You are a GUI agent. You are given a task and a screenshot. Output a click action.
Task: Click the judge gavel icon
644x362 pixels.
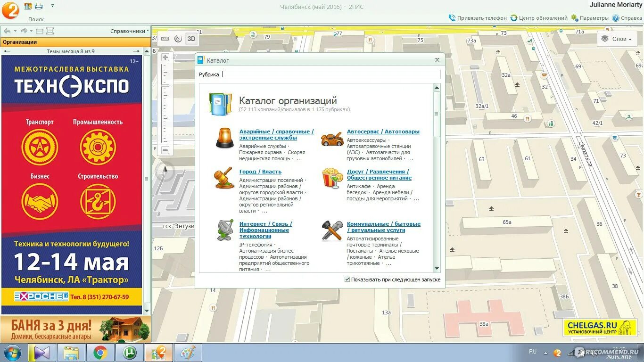click(224, 178)
